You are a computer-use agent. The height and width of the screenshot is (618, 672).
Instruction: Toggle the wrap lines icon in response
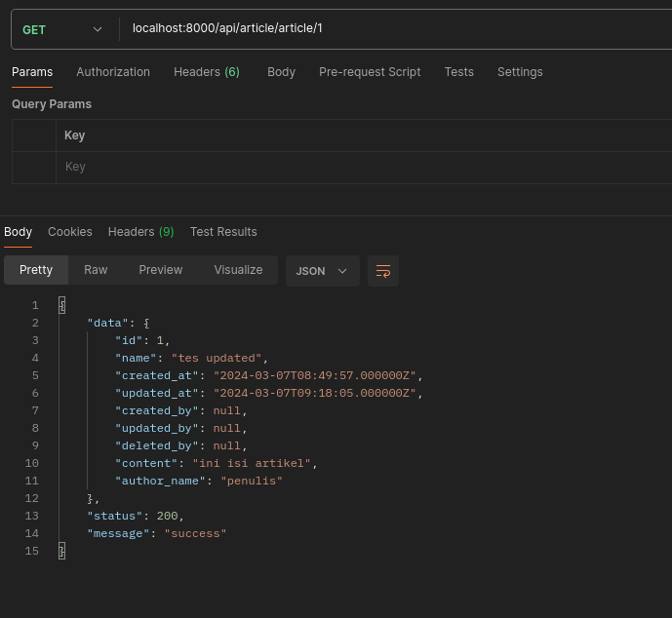[x=383, y=271]
